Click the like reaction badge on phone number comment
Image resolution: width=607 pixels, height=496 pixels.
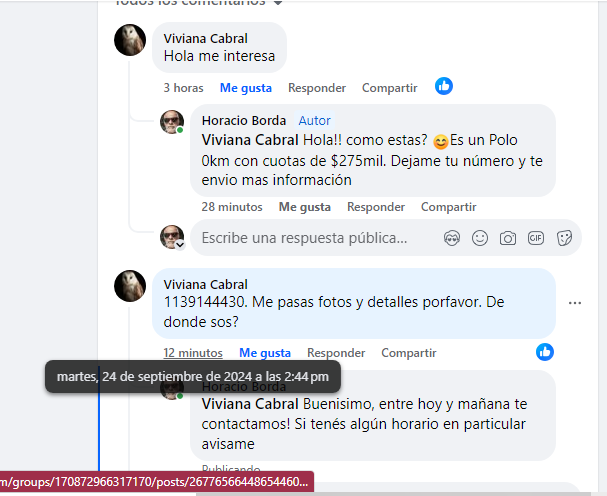point(545,352)
